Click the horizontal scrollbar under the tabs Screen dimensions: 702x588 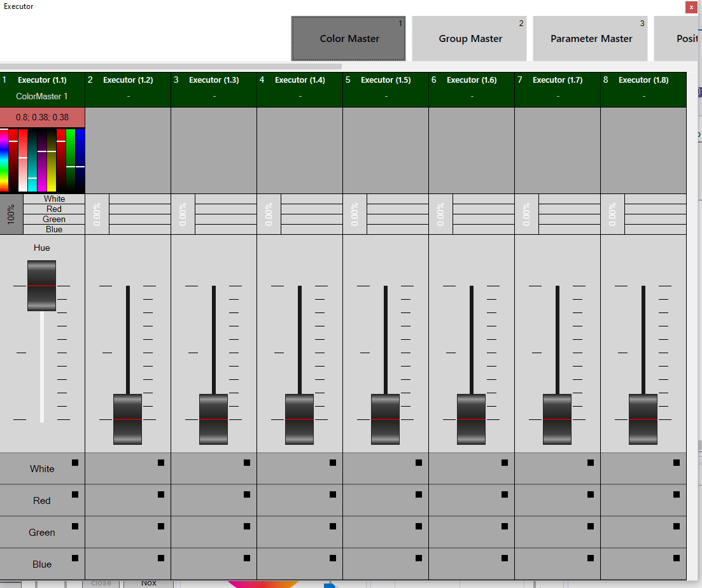pyautogui.click(x=171, y=66)
